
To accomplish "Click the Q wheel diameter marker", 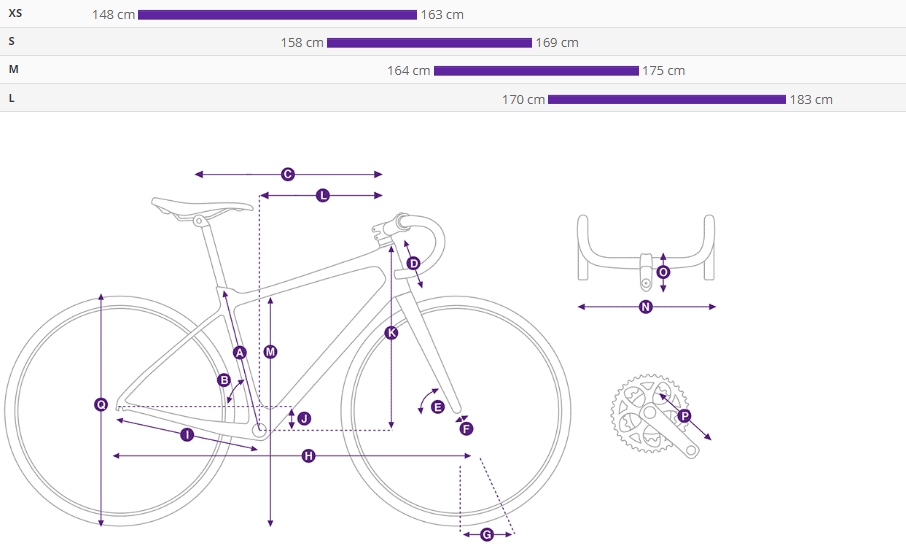I will coord(101,405).
